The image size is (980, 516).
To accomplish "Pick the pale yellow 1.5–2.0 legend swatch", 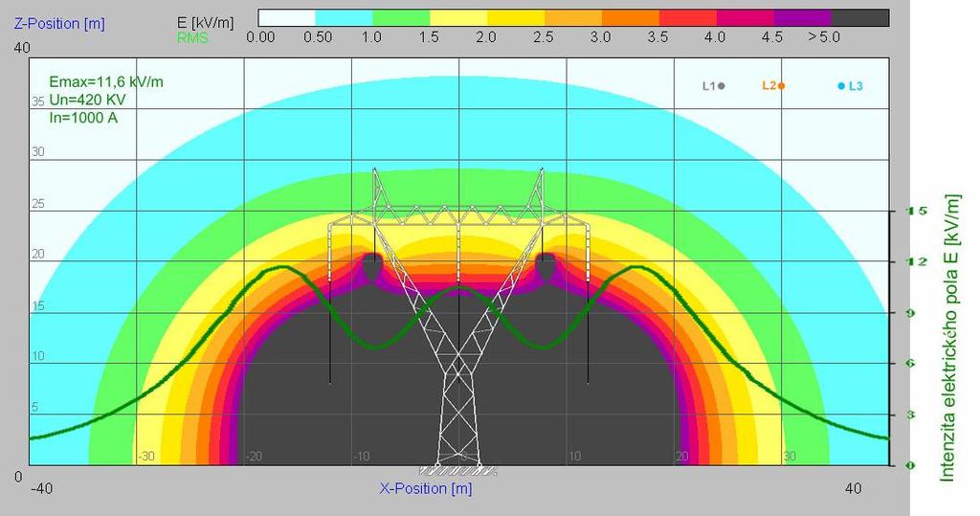I will click(458, 17).
